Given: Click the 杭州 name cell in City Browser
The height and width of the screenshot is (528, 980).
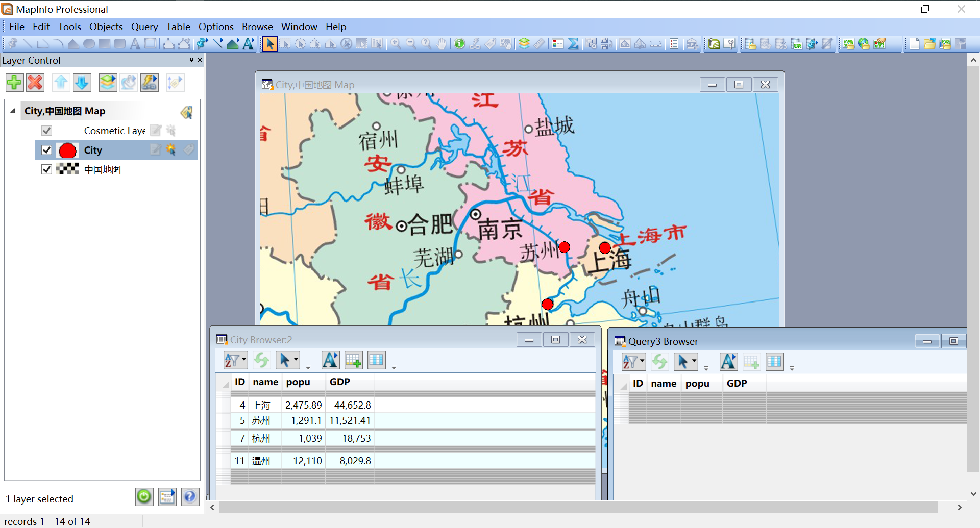Looking at the screenshot, I should point(265,438).
